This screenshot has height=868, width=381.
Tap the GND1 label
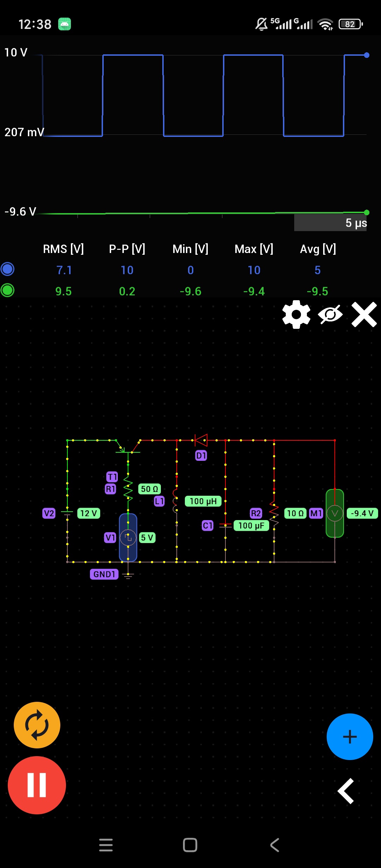(104, 574)
